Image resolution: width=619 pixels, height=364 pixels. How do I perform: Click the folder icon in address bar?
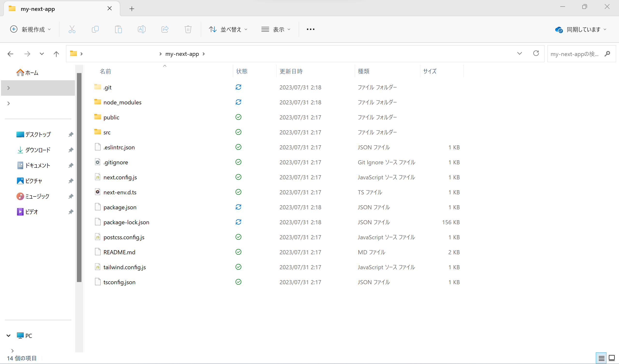pyautogui.click(x=74, y=53)
